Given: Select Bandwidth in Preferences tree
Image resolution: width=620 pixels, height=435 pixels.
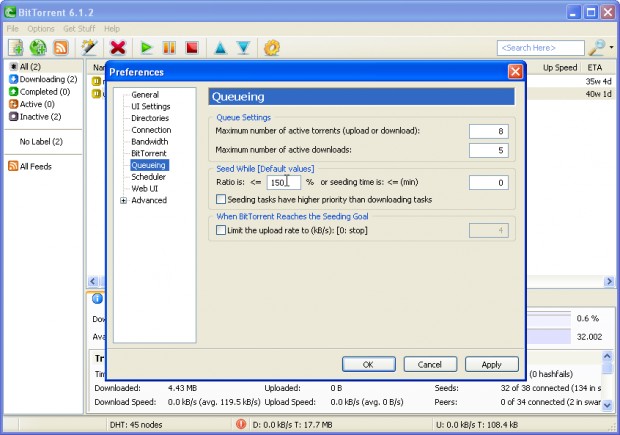Looking at the screenshot, I should pos(149,142).
